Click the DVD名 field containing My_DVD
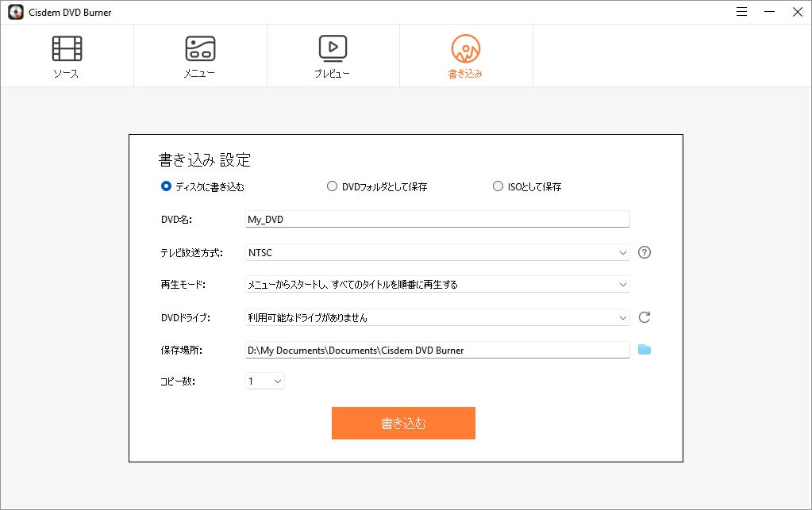 [437, 220]
